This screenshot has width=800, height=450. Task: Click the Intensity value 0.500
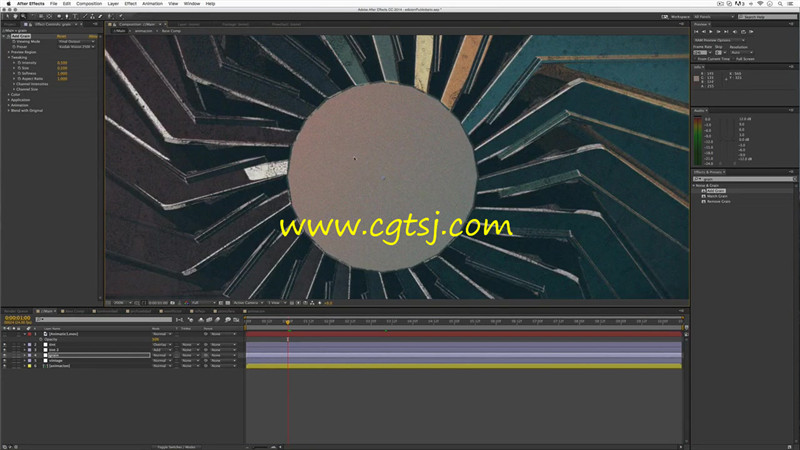[62, 63]
